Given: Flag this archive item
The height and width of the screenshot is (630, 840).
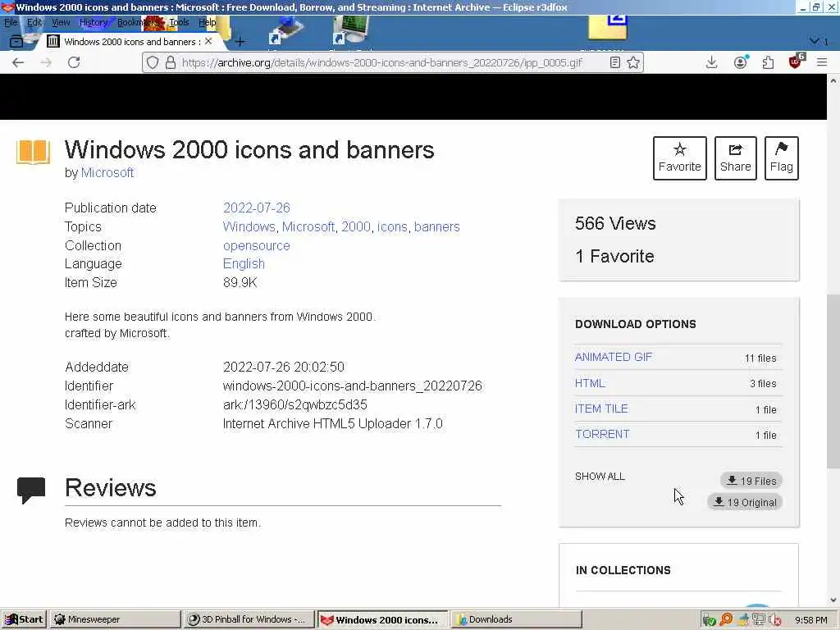Looking at the screenshot, I should (x=782, y=158).
